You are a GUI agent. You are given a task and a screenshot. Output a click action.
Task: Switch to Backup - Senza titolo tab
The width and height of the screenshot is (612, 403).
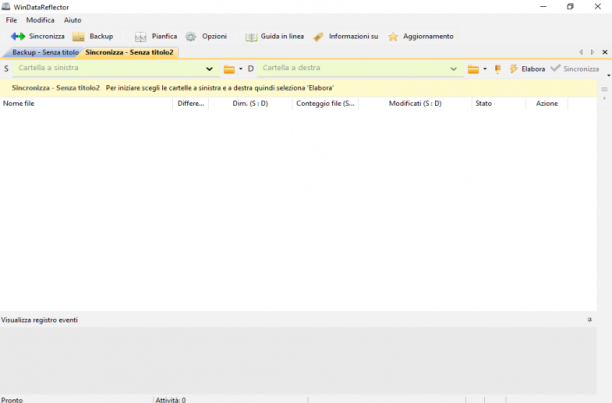tap(45, 52)
